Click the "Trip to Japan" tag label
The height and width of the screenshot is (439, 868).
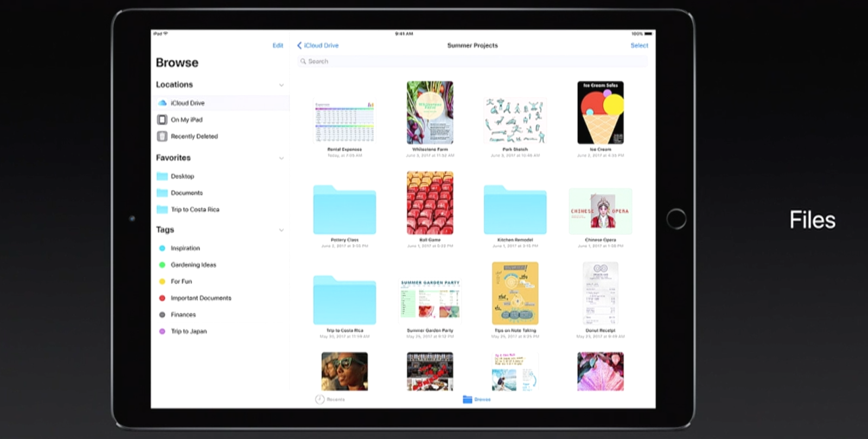pos(188,331)
